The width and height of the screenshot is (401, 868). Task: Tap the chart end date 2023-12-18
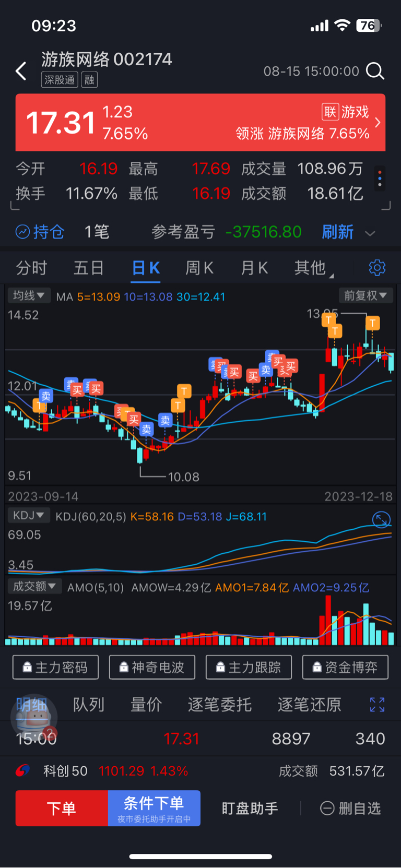tap(358, 496)
